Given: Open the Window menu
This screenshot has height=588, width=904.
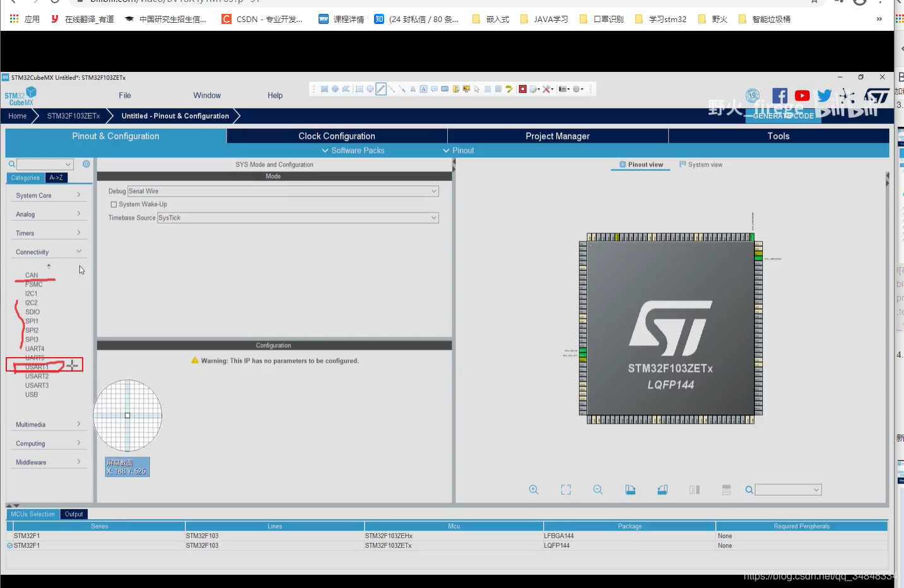Looking at the screenshot, I should point(207,95).
